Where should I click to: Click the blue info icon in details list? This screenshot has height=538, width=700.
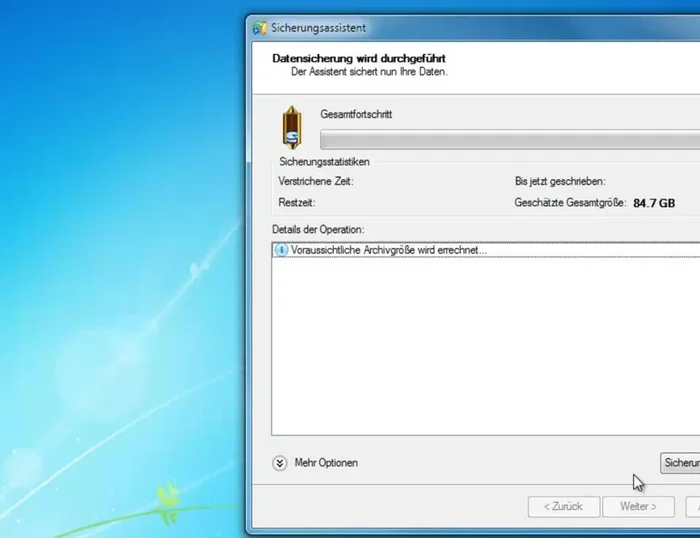click(281, 250)
